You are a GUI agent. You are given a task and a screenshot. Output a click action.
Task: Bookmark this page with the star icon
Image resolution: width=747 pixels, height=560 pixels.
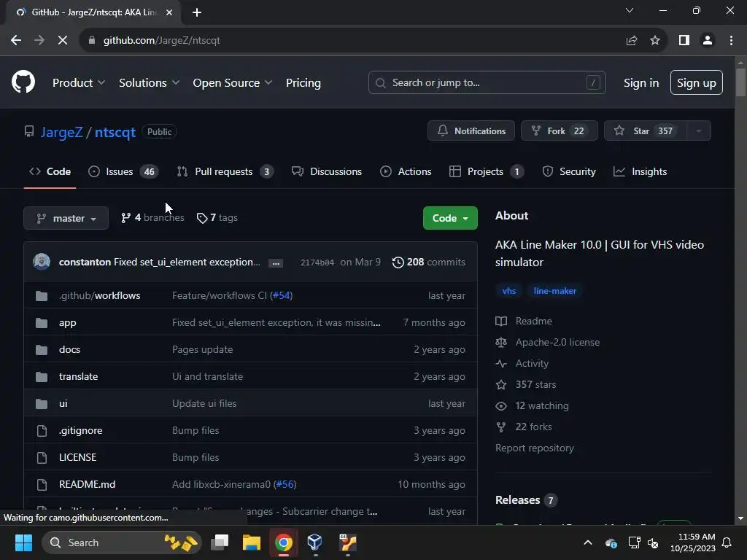click(655, 41)
